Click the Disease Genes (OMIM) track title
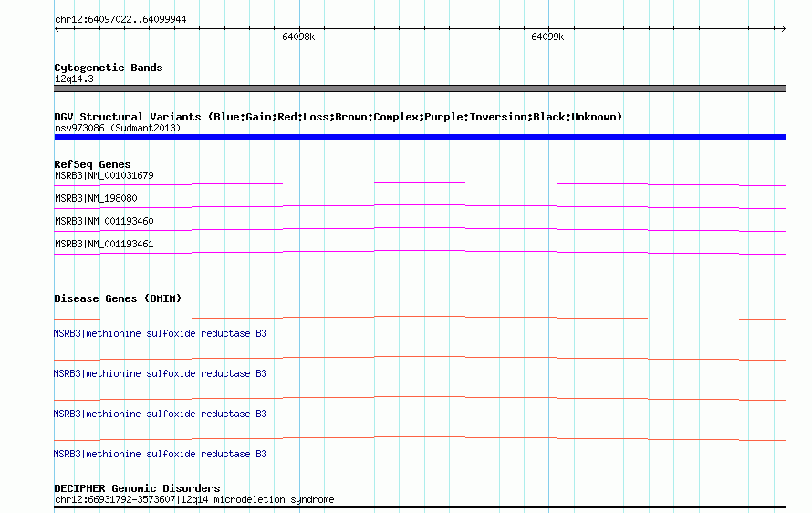The height and width of the screenshot is (513, 812). tap(118, 298)
